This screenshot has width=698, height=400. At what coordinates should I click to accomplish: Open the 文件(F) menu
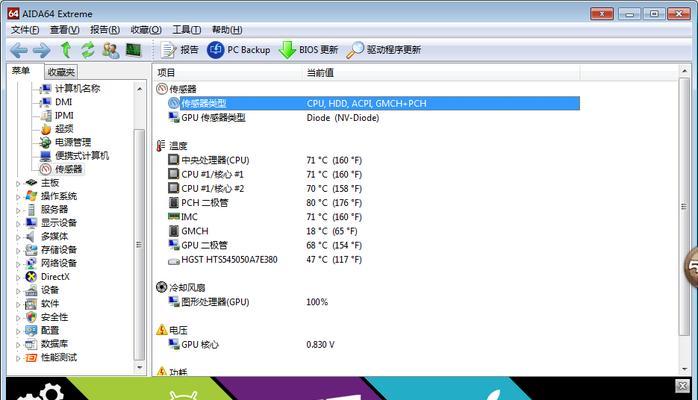(x=25, y=30)
